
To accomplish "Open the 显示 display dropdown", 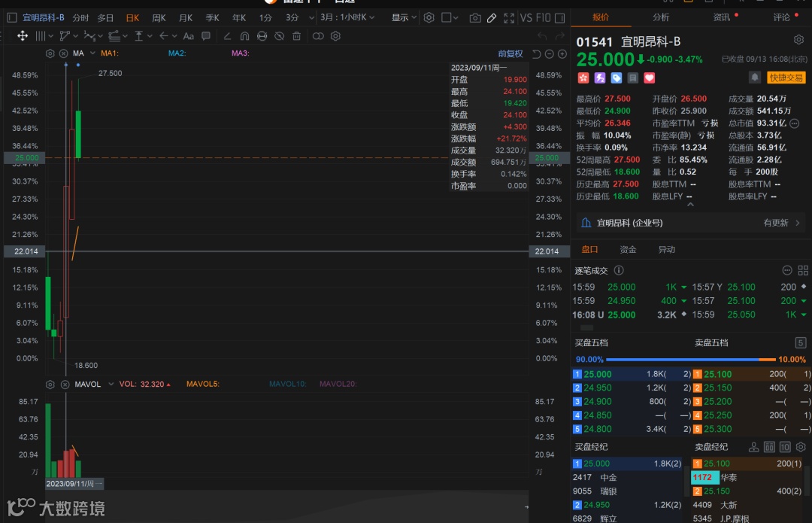I will [404, 17].
